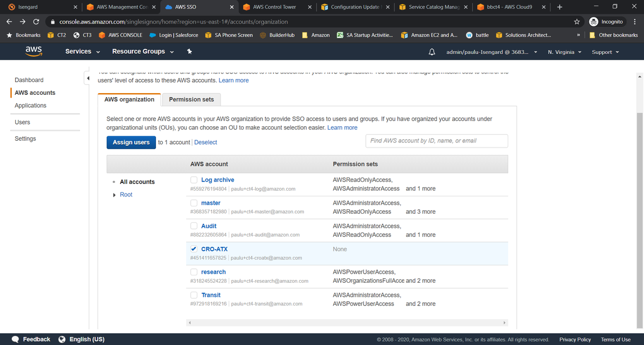The width and height of the screenshot is (644, 345).
Task: Check the Log archive account checkbox
Action: click(x=194, y=180)
